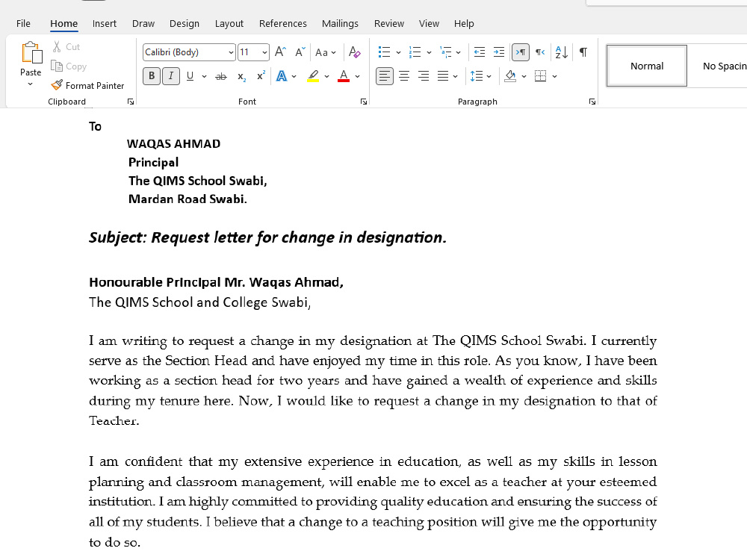Apply strikethrough formatting
This screenshot has width=747, height=560.
pyautogui.click(x=221, y=76)
